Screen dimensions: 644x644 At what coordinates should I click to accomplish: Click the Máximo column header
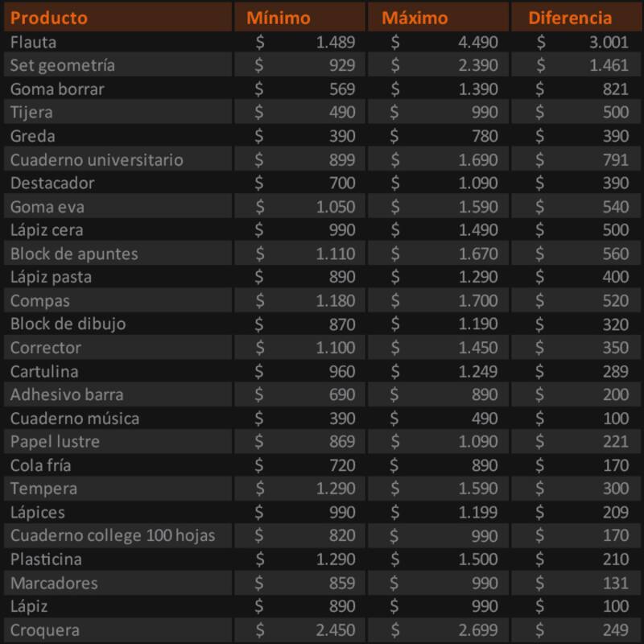coord(415,18)
